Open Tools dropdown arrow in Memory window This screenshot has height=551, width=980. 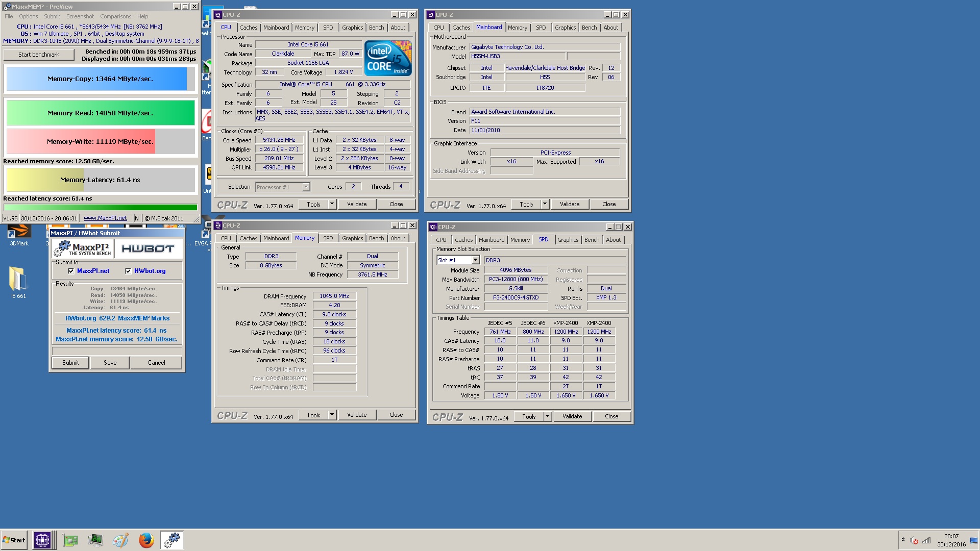(332, 415)
